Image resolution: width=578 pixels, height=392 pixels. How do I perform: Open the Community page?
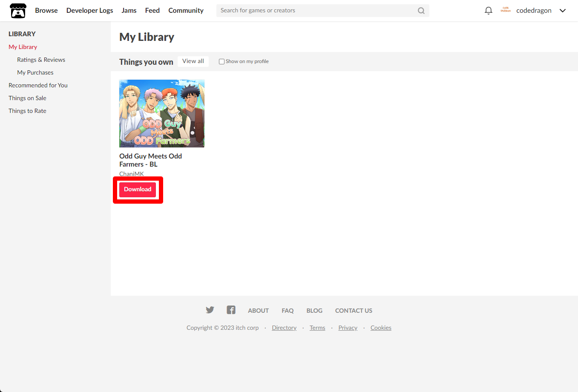point(186,10)
